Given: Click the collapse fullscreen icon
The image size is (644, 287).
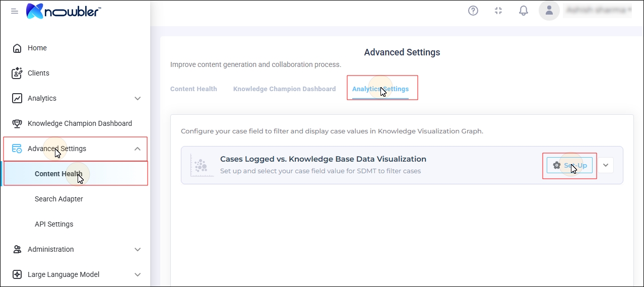Looking at the screenshot, I should click(x=498, y=11).
